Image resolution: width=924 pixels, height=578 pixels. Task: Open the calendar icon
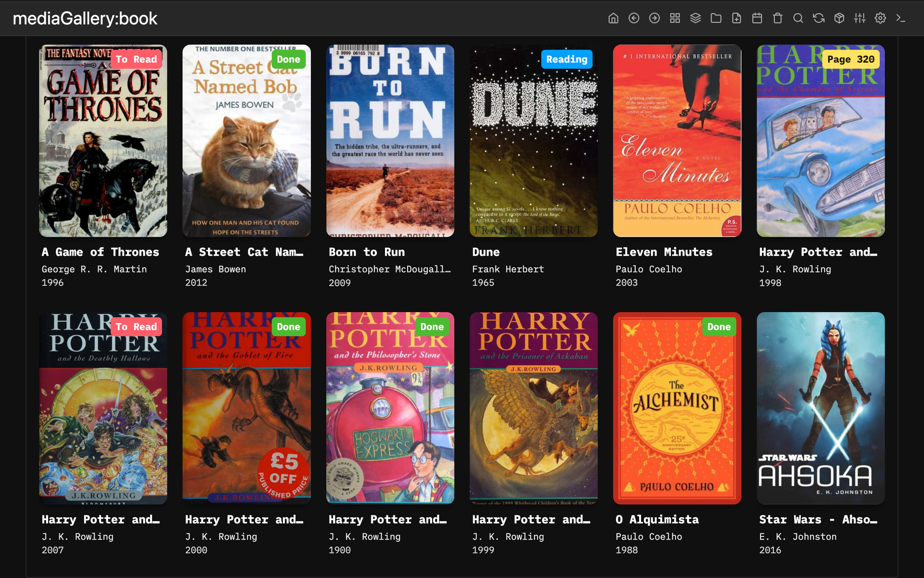coord(757,18)
